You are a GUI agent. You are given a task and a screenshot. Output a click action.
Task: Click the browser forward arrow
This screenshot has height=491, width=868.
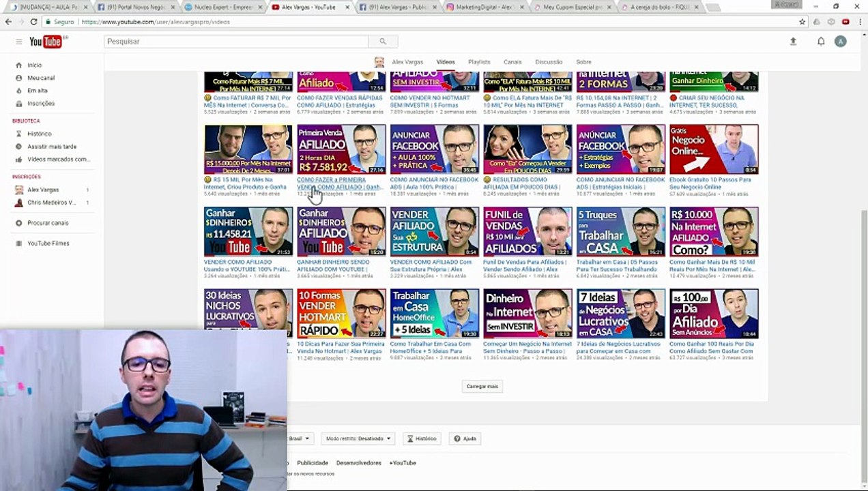coord(20,22)
